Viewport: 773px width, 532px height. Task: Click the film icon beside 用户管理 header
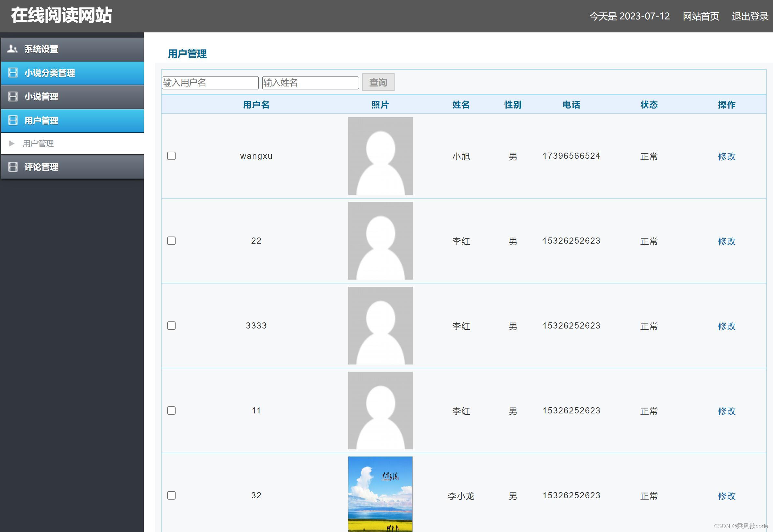click(x=13, y=120)
